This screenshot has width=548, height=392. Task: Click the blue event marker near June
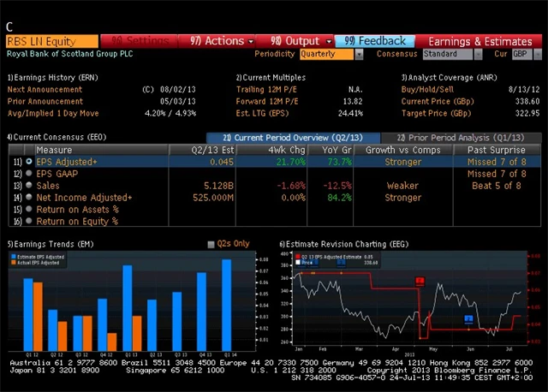tap(468, 318)
